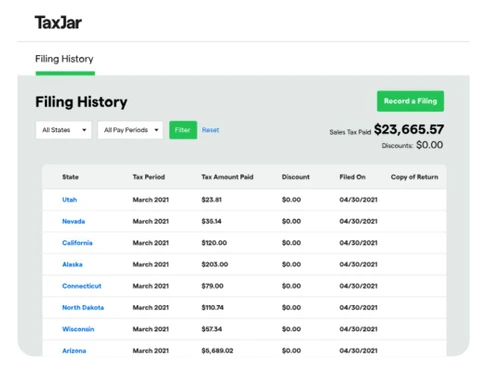Click Alaska's $0.00 discount cell

tap(291, 264)
